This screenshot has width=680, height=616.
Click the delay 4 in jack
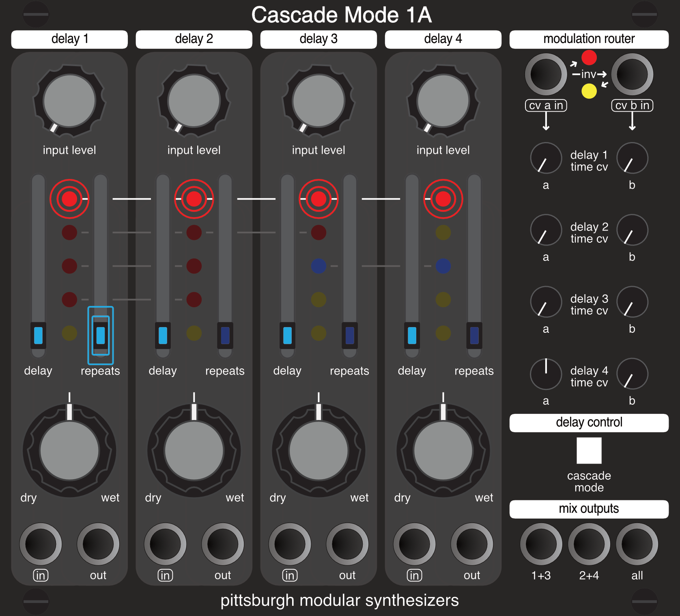pyautogui.click(x=414, y=544)
